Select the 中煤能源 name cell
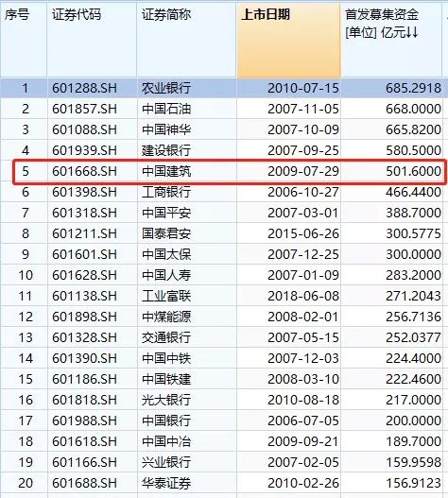This screenshot has height=498, width=448. click(x=166, y=317)
